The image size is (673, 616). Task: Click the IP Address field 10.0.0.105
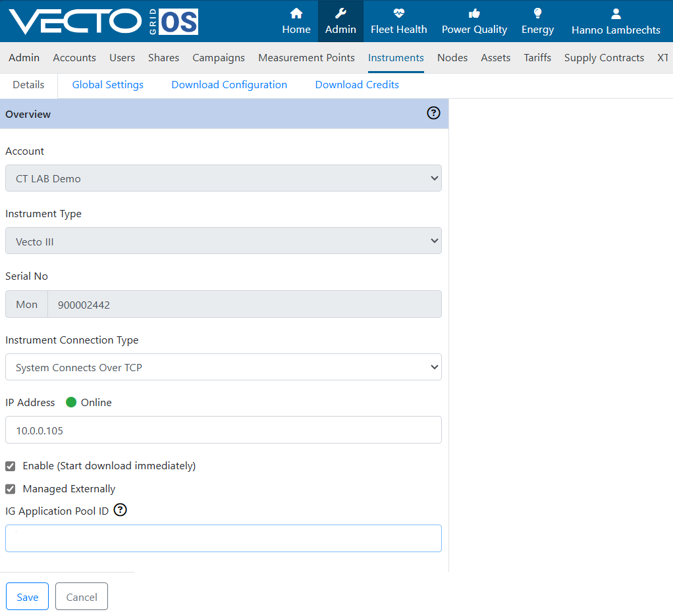[223, 430]
